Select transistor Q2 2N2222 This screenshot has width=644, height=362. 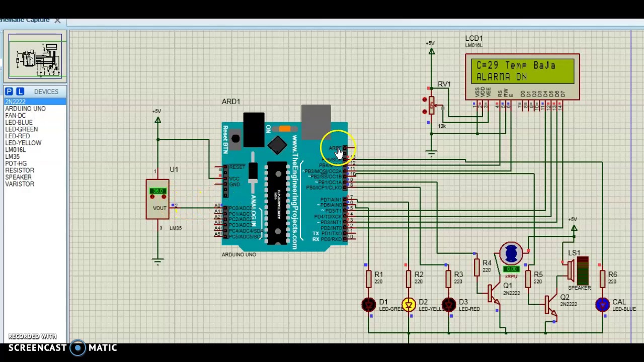(x=551, y=305)
